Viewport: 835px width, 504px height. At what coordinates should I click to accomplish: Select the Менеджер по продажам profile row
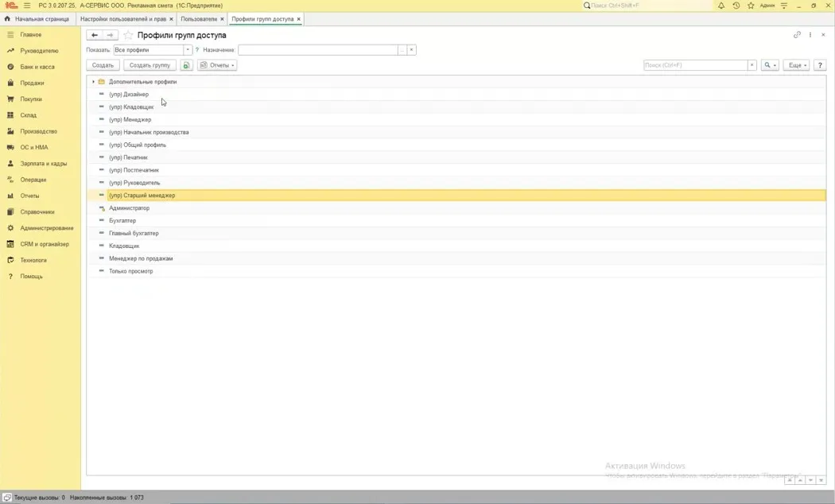456,258
